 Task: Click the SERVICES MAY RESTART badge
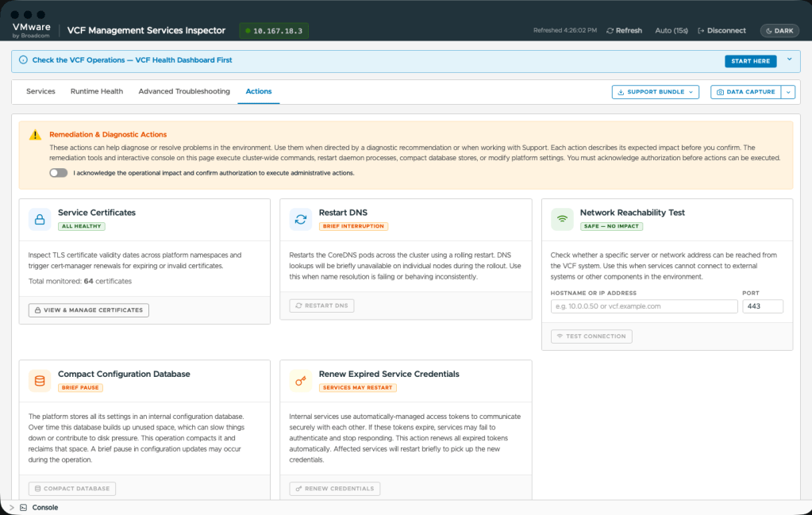click(357, 388)
